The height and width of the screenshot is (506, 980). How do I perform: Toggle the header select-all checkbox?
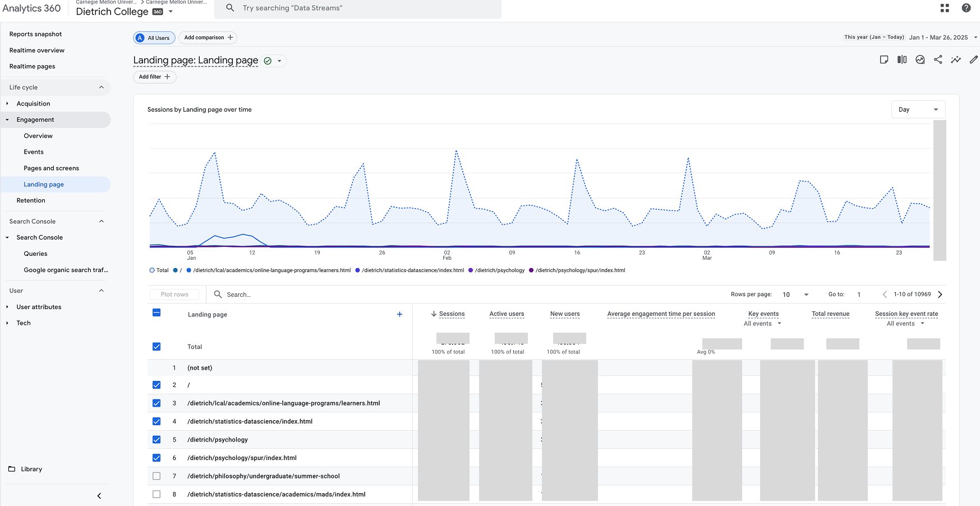coord(157,312)
